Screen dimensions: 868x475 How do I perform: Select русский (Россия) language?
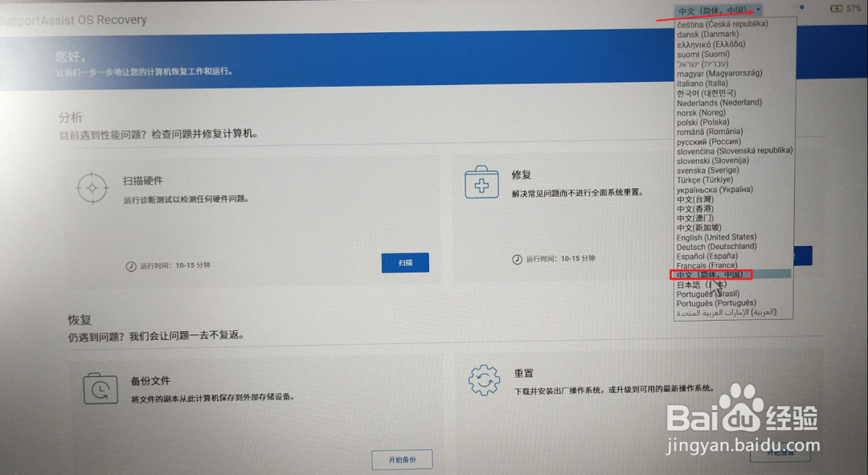tap(709, 141)
